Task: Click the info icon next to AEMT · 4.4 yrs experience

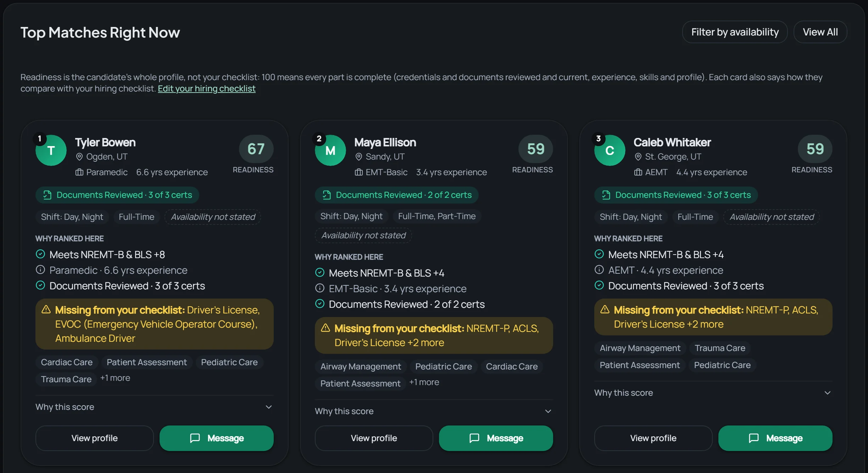Action: [599, 270]
